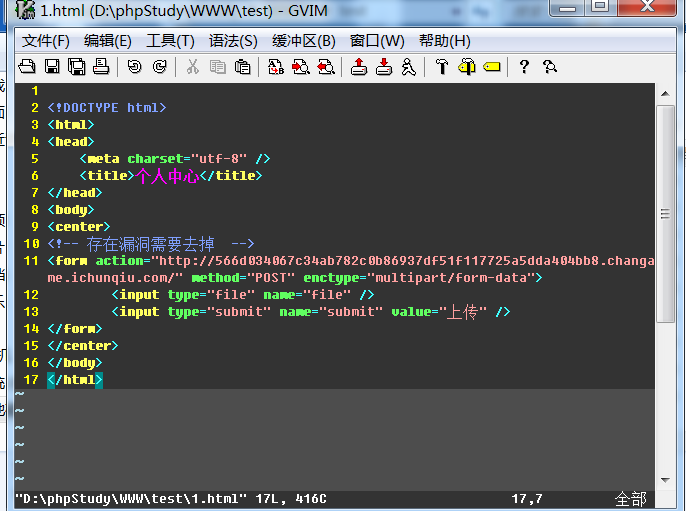Open the 工具(T) menu

170,41
